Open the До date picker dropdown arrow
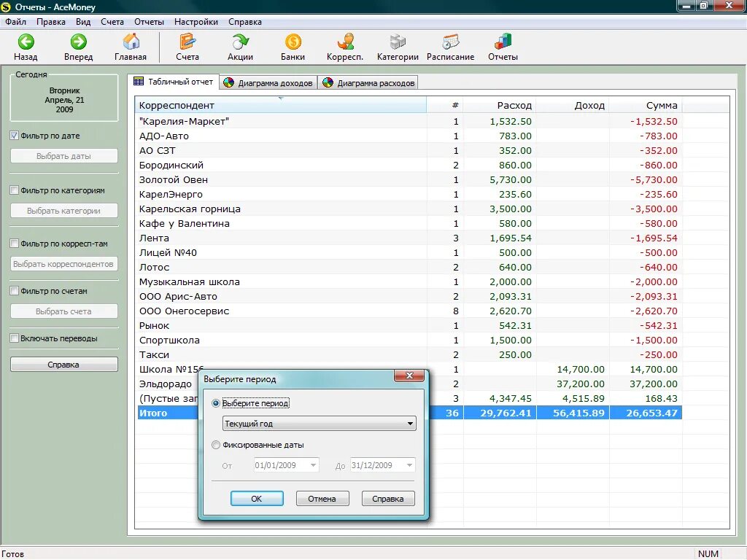Viewport: 747px width, 560px height. pyautogui.click(x=410, y=465)
